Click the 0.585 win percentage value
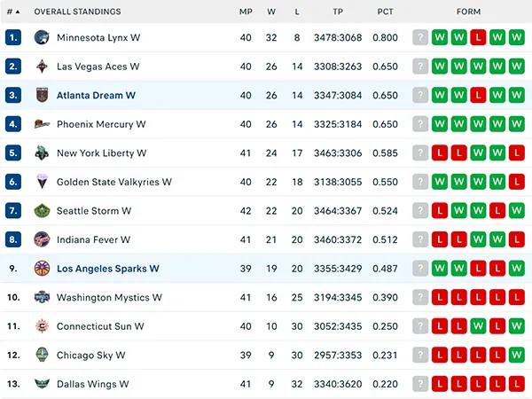 pyautogui.click(x=385, y=153)
